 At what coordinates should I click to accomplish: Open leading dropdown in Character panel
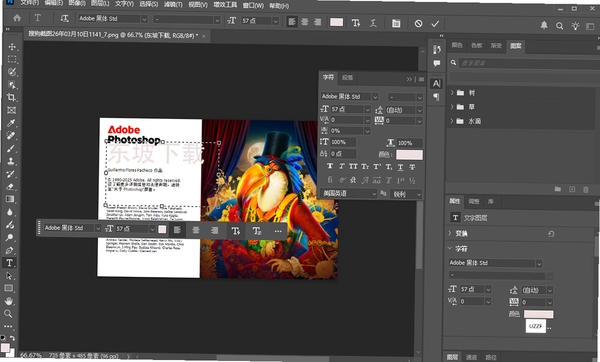point(419,110)
